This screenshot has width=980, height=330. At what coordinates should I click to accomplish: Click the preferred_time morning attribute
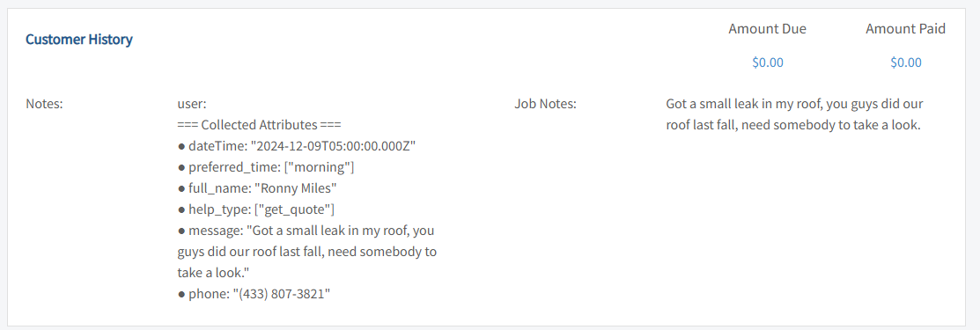point(266,167)
